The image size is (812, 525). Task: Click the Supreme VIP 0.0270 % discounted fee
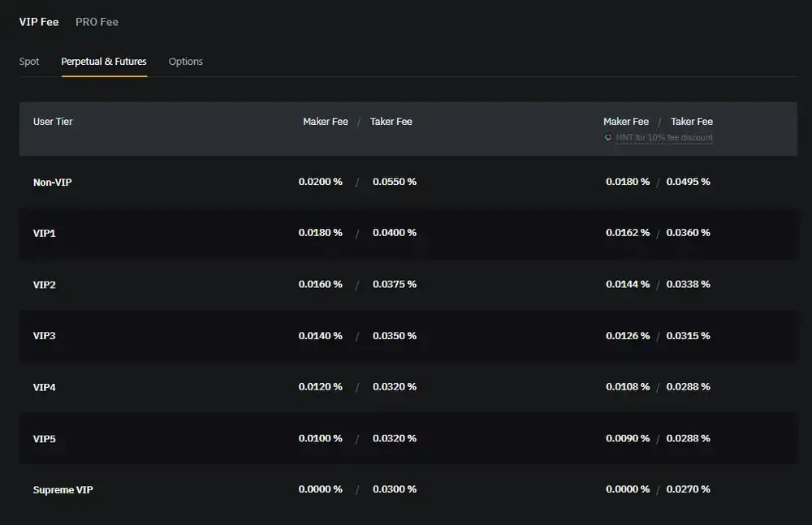[x=689, y=489]
